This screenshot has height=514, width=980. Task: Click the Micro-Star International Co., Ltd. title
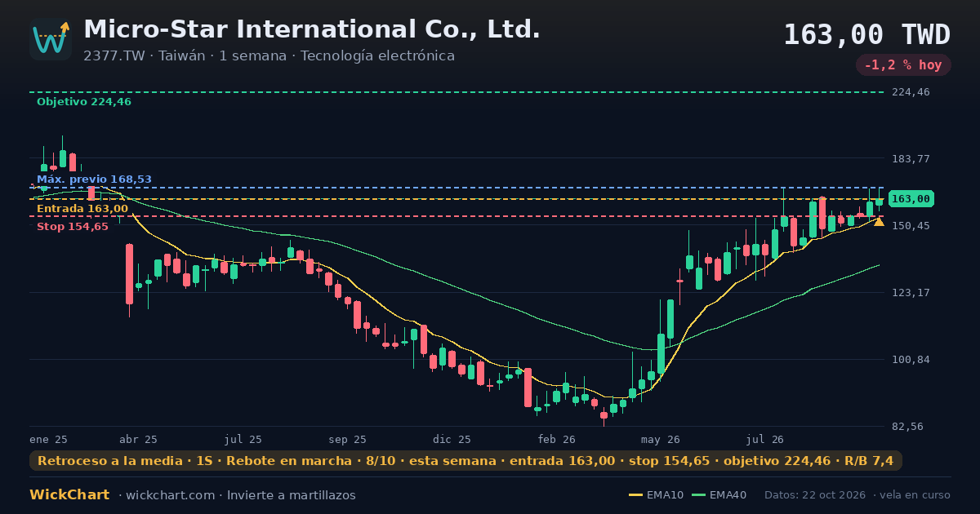[312, 29]
